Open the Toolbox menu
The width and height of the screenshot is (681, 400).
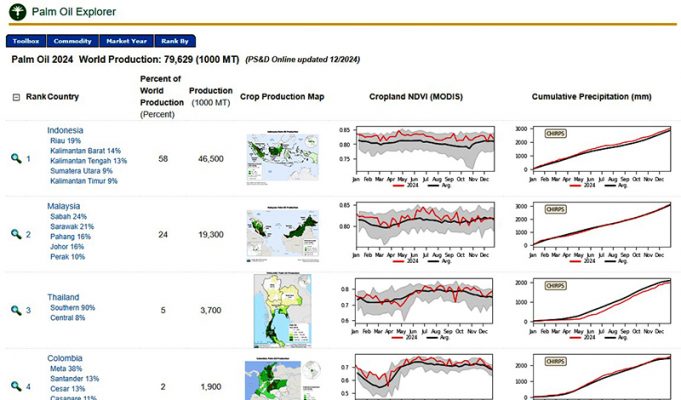(26, 41)
